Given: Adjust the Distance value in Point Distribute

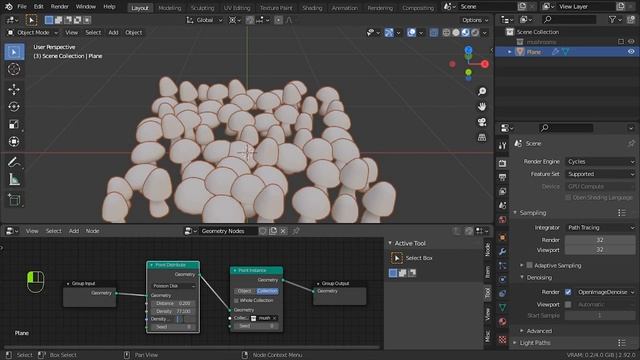Looking at the screenshot, I should point(173,303).
